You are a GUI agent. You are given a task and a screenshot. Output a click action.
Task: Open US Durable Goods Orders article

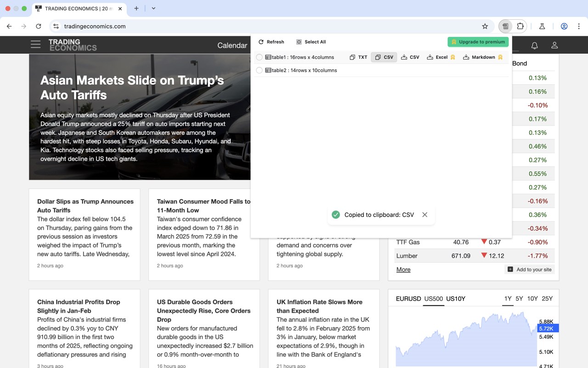click(x=204, y=310)
